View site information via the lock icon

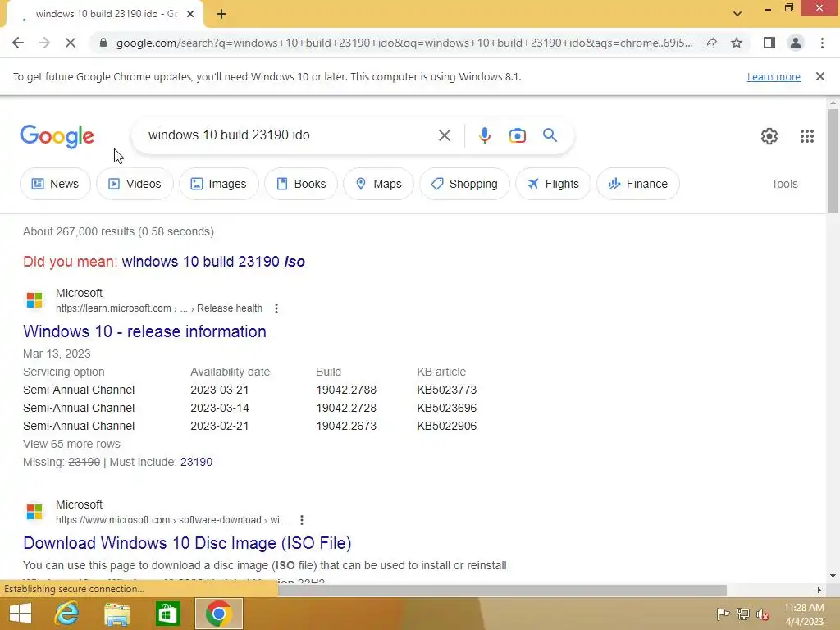click(103, 43)
